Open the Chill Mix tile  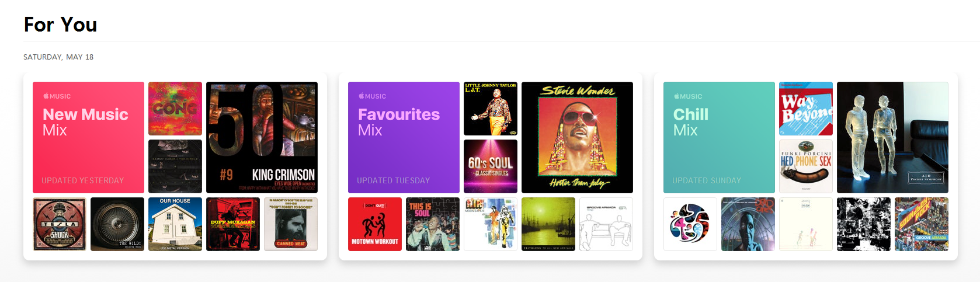coord(719,137)
